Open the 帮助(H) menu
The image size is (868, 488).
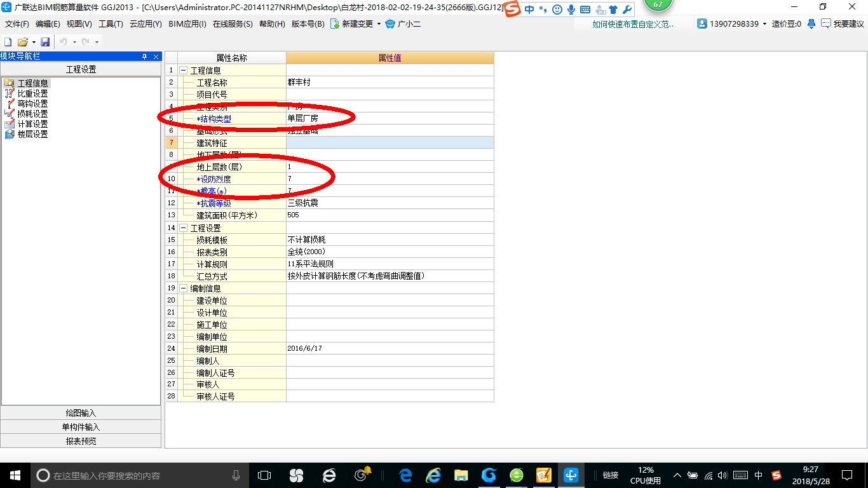(272, 24)
